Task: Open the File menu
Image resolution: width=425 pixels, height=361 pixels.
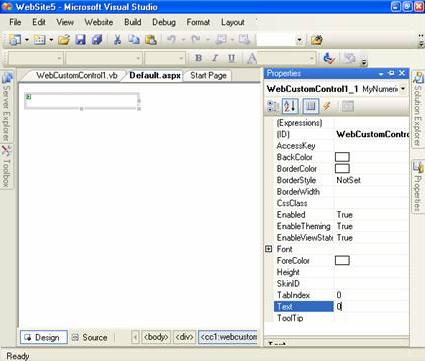Action: pyautogui.click(x=15, y=22)
